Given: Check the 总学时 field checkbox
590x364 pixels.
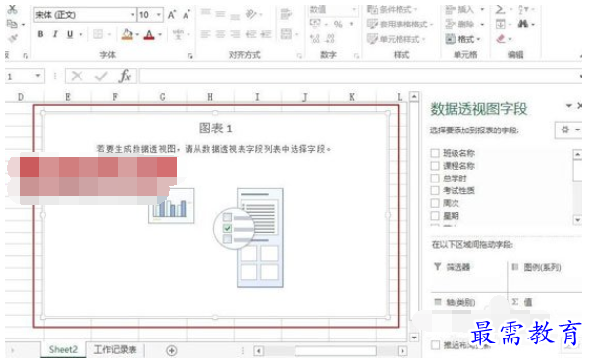Looking at the screenshot, I should [435, 178].
